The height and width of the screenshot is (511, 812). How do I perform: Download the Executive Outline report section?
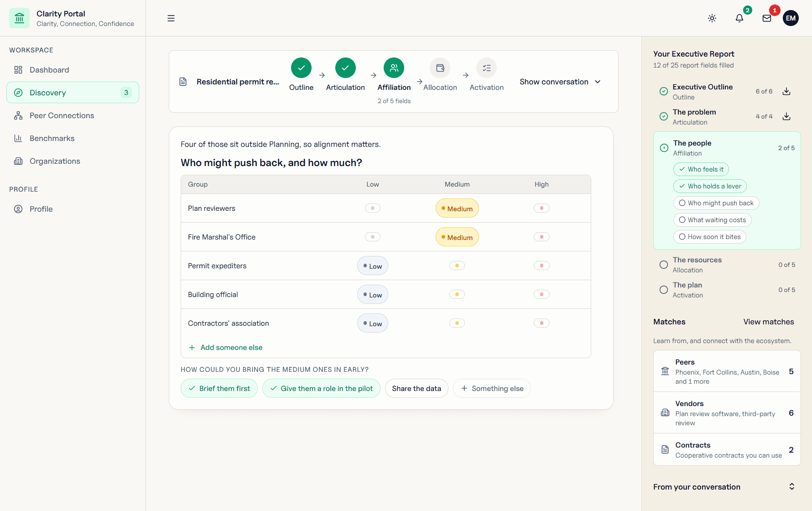click(x=786, y=91)
